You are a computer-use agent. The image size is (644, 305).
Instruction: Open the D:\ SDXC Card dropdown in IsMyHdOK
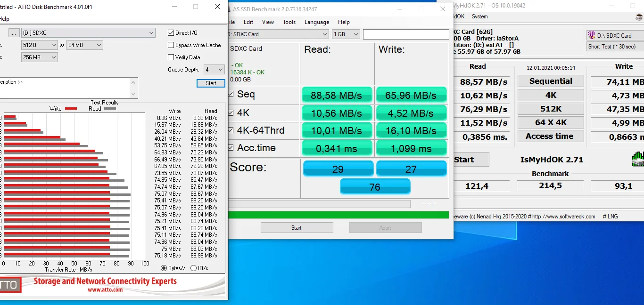(x=615, y=36)
